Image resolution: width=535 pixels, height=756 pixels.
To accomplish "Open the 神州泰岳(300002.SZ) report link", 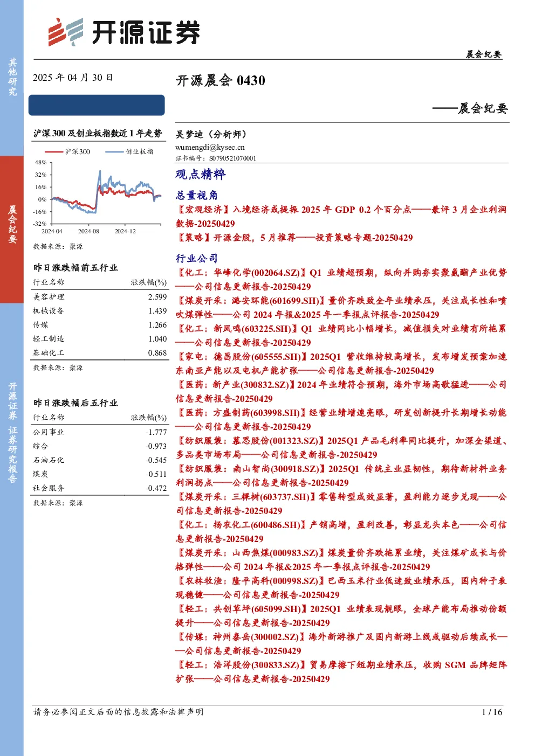I will pos(341,644).
